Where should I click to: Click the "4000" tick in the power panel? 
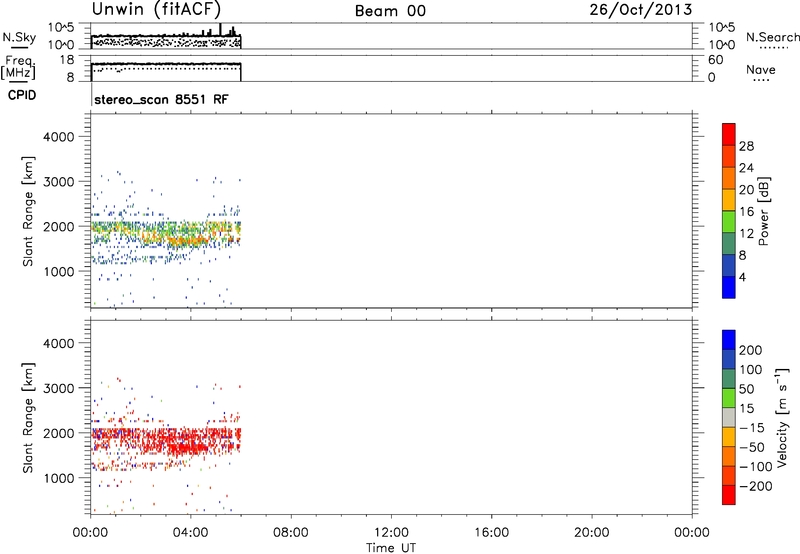59,137
